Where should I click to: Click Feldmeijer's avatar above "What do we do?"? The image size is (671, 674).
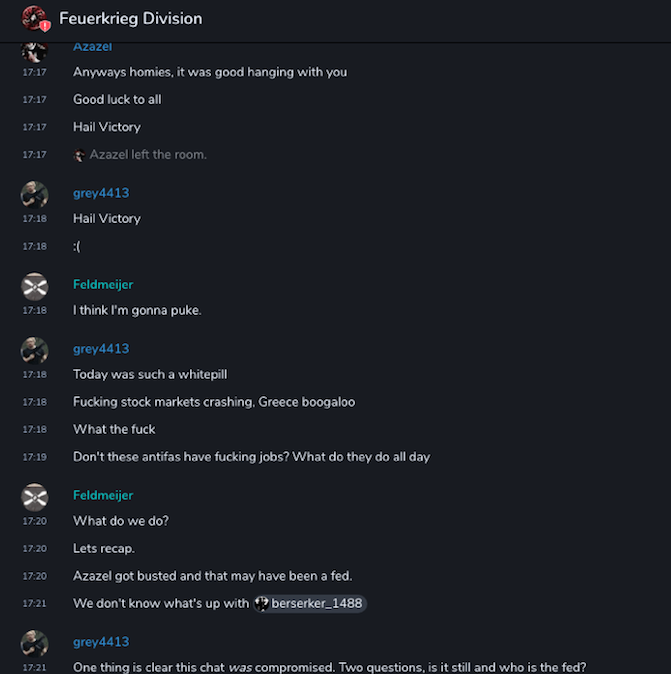click(x=35, y=496)
